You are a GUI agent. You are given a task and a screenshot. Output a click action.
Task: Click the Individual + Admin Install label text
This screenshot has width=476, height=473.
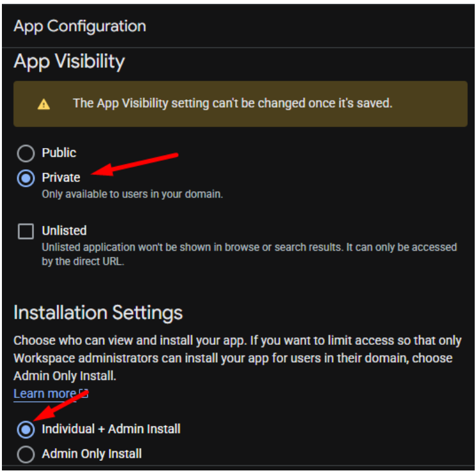(x=111, y=429)
